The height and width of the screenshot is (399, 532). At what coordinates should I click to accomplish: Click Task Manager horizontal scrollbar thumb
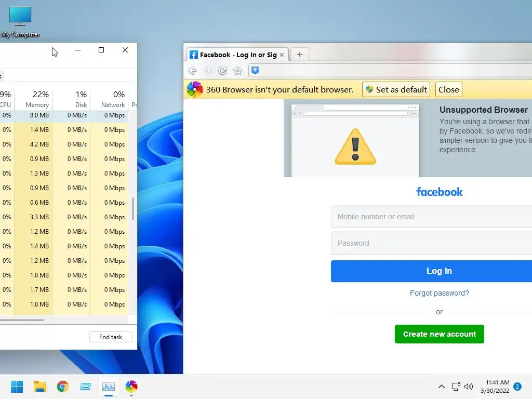tap(22, 320)
